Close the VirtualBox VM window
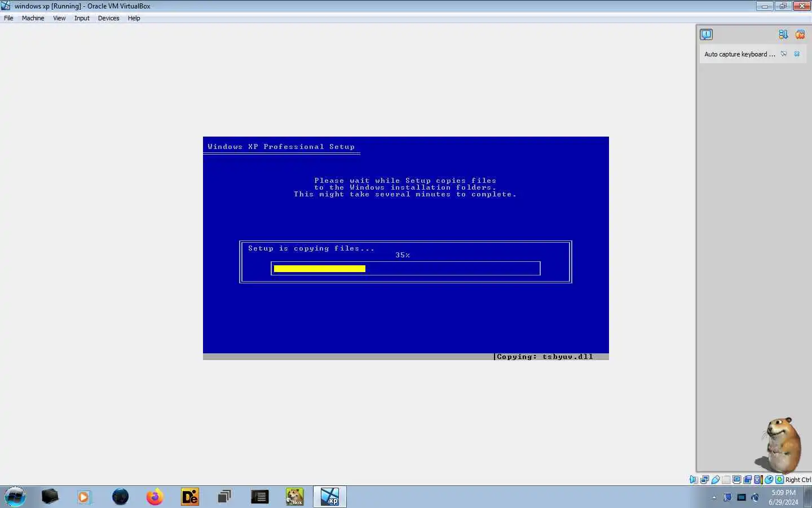This screenshot has height=508, width=812. point(802,6)
